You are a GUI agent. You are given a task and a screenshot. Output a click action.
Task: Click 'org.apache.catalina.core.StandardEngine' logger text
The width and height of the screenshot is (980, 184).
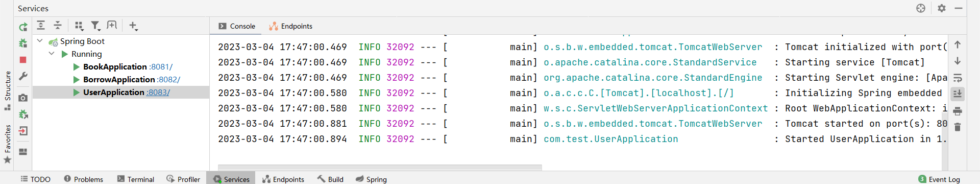(x=653, y=78)
